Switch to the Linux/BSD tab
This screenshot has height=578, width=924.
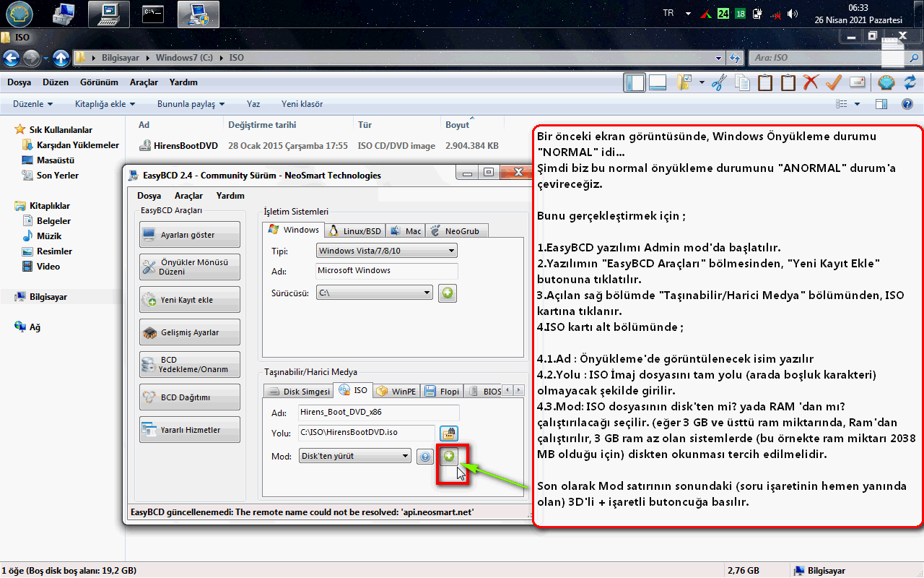coord(354,231)
